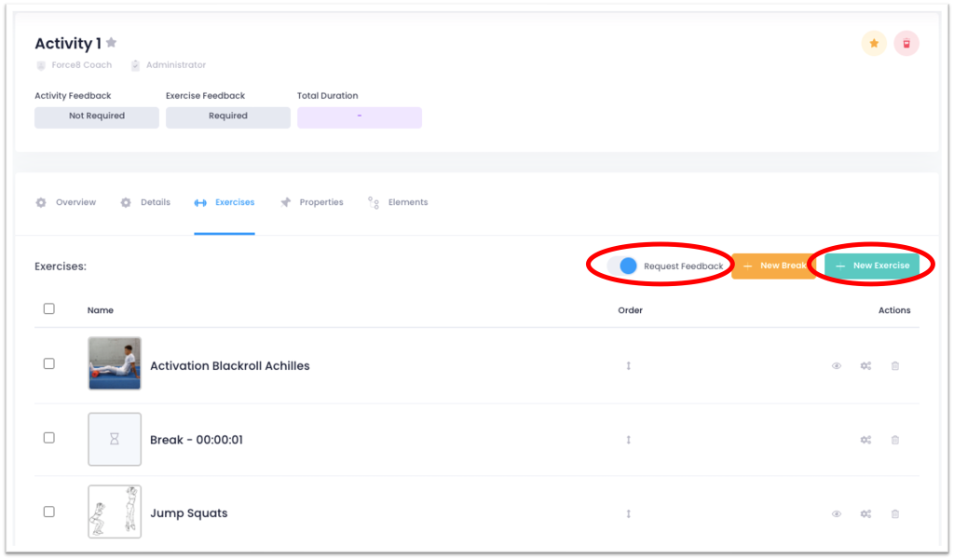This screenshot has width=954, height=560.
Task: Check the select-all checkbox in table header
Action: click(x=49, y=309)
